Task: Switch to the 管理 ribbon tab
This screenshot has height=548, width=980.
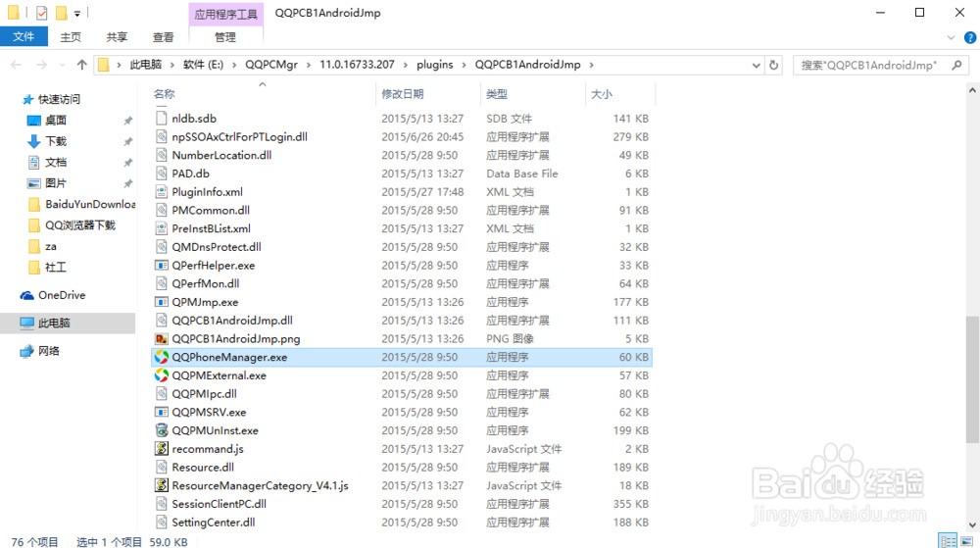Action: [225, 37]
